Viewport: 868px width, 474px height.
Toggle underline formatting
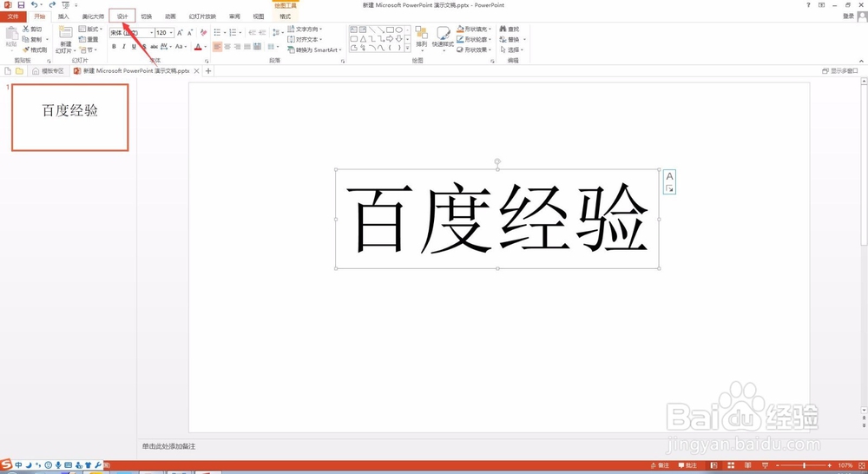point(134,47)
